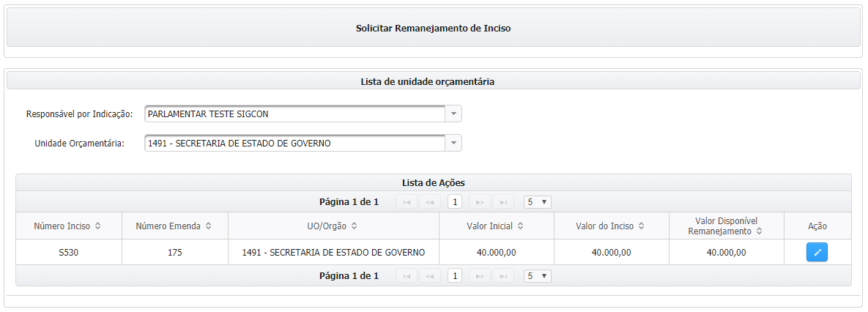Open the bottom rows-per-page dropdown
The image size is (868, 312).
click(537, 276)
